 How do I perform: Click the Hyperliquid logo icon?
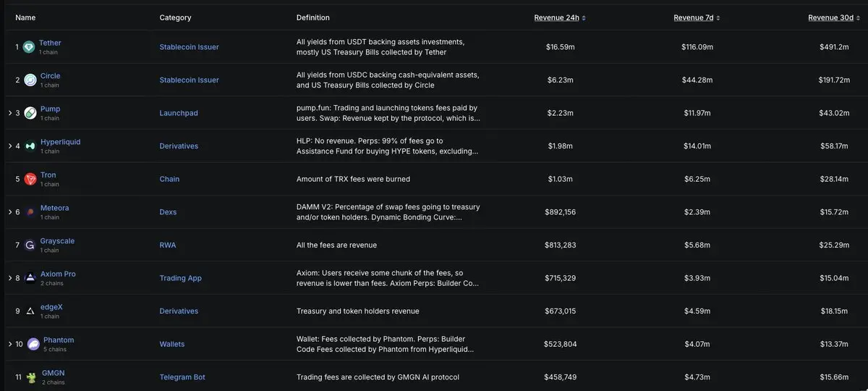pyautogui.click(x=30, y=146)
